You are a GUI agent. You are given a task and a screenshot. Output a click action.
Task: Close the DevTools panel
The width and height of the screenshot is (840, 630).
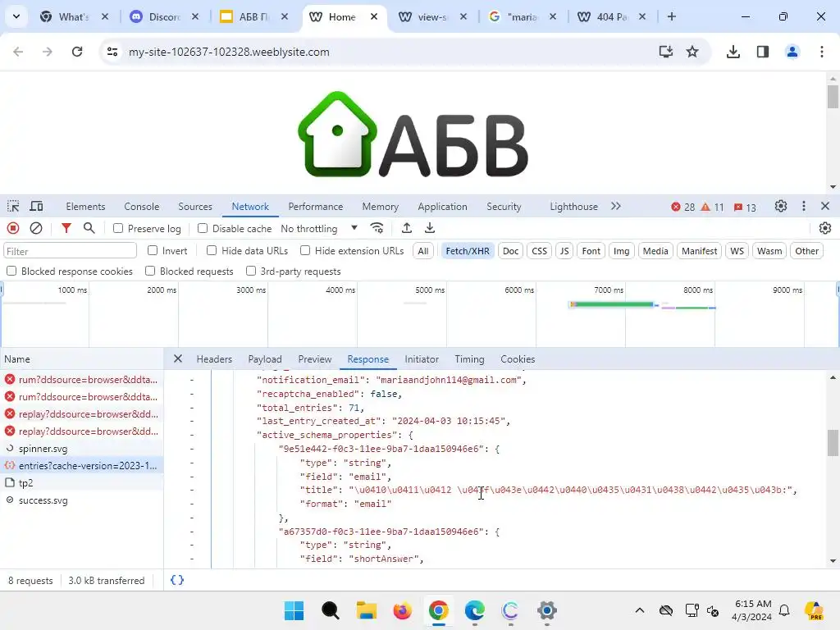[825, 206]
